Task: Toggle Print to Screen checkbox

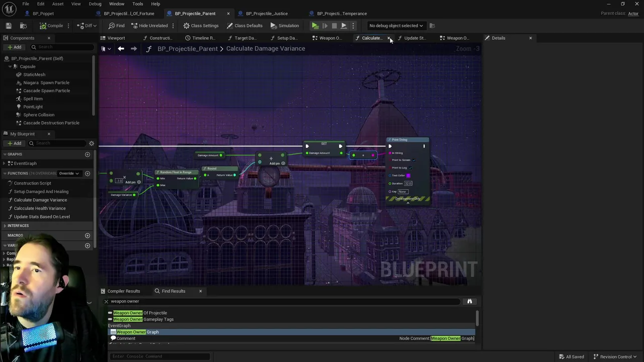Action: click(x=414, y=160)
